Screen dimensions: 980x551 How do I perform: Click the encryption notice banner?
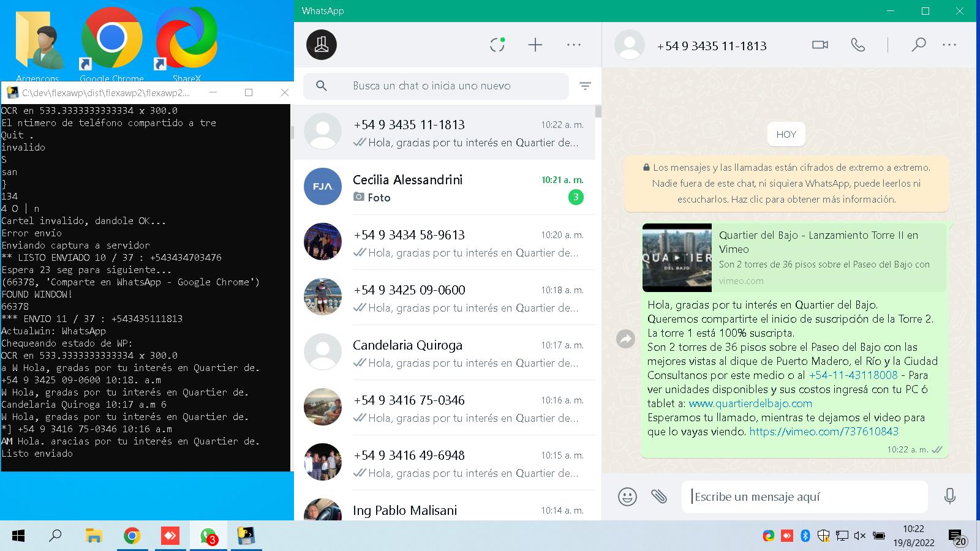786,184
